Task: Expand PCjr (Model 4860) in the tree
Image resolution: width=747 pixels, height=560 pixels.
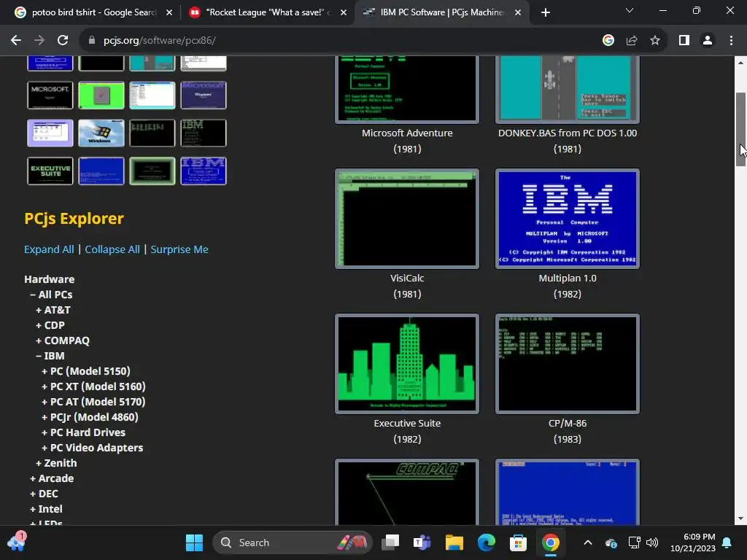Action: pyautogui.click(x=90, y=416)
